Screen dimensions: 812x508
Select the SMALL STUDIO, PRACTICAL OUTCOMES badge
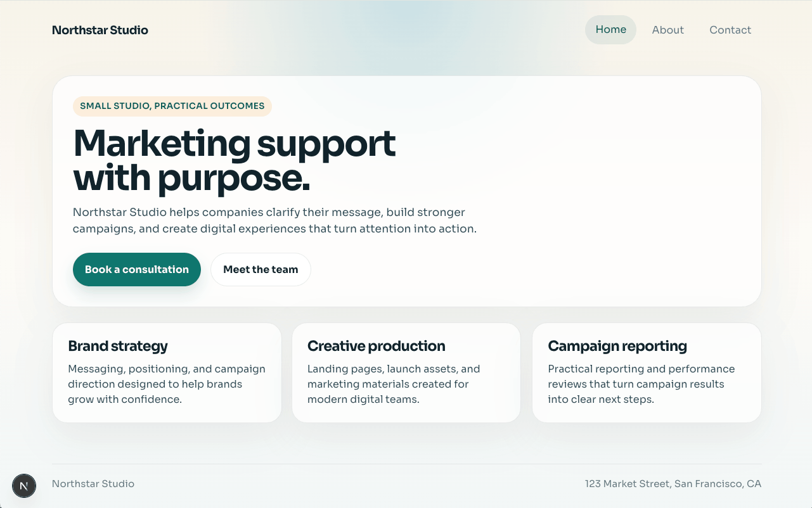click(x=172, y=106)
